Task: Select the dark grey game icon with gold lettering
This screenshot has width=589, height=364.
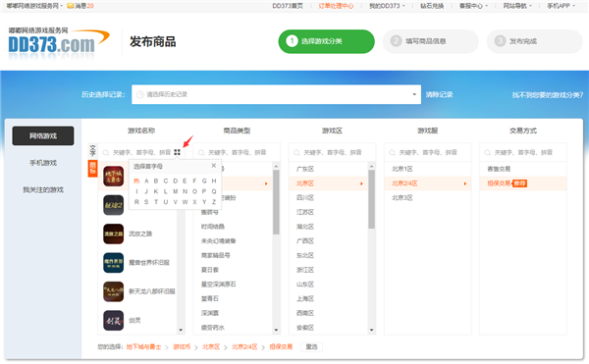Action: point(114,205)
